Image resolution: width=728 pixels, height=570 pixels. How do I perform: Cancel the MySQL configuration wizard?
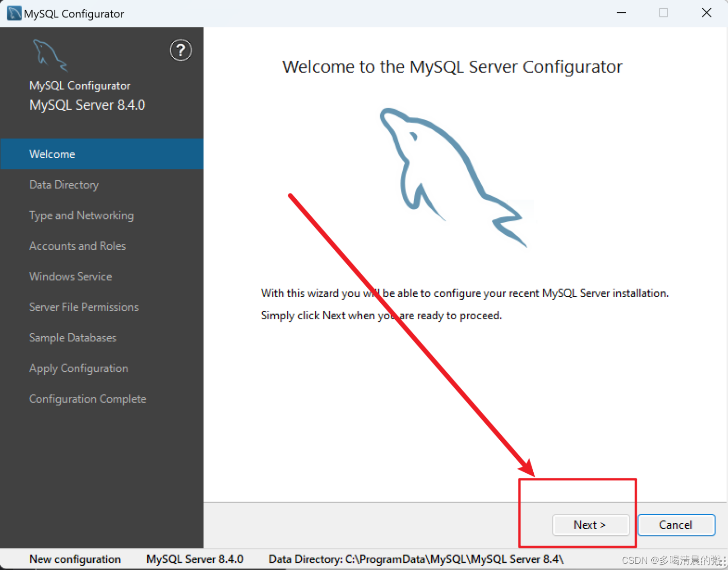point(676,525)
